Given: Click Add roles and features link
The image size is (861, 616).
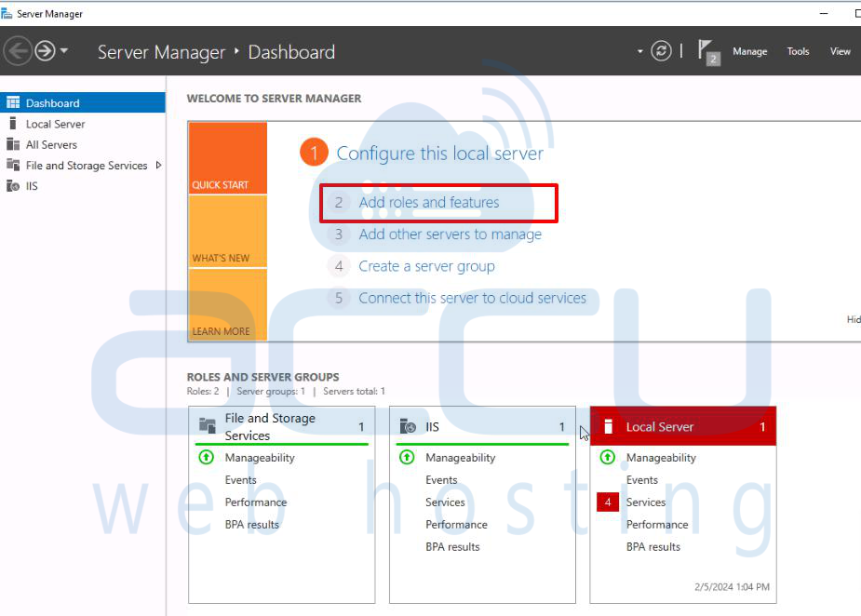Looking at the screenshot, I should click(x=429, y=203).
